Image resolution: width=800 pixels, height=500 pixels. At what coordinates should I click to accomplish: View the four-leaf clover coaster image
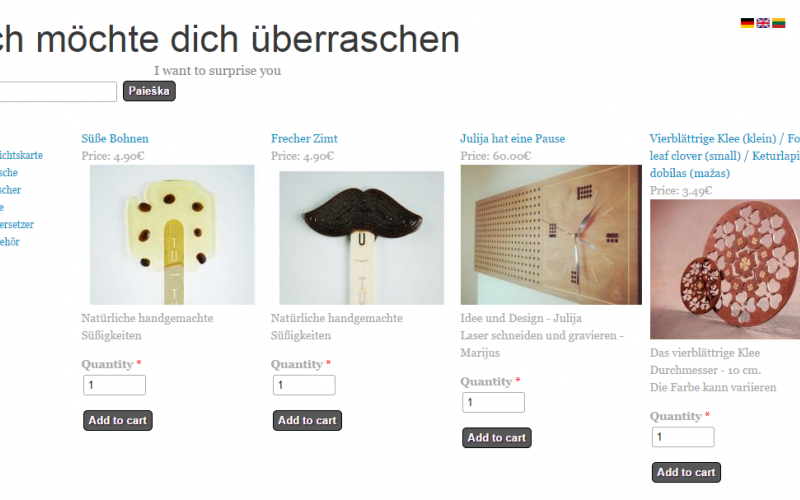click(x=725, y=269)
